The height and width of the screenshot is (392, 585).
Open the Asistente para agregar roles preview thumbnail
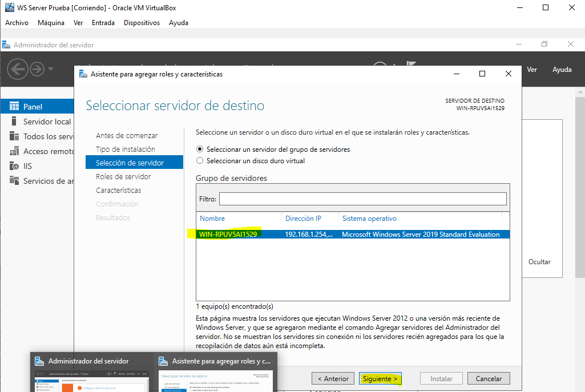pos(216,381)
